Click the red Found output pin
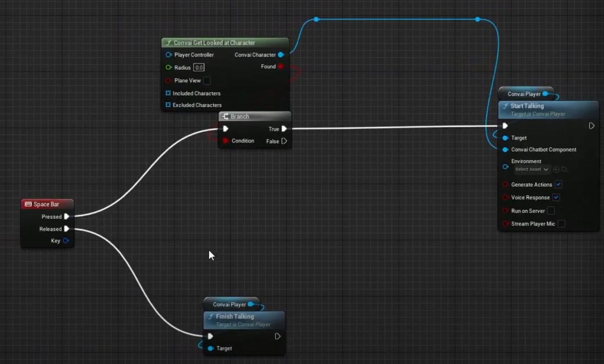 (281, 67)
